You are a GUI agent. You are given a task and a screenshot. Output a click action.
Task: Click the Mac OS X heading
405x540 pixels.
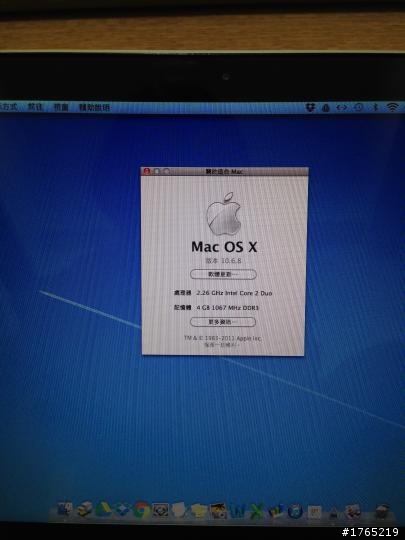(224, 247)
